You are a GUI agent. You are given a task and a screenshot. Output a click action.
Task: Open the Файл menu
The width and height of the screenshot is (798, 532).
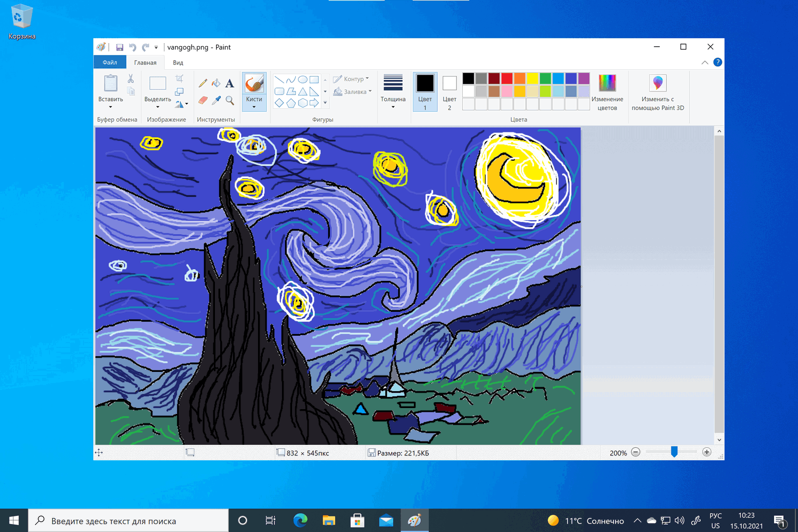pos(110,62)
